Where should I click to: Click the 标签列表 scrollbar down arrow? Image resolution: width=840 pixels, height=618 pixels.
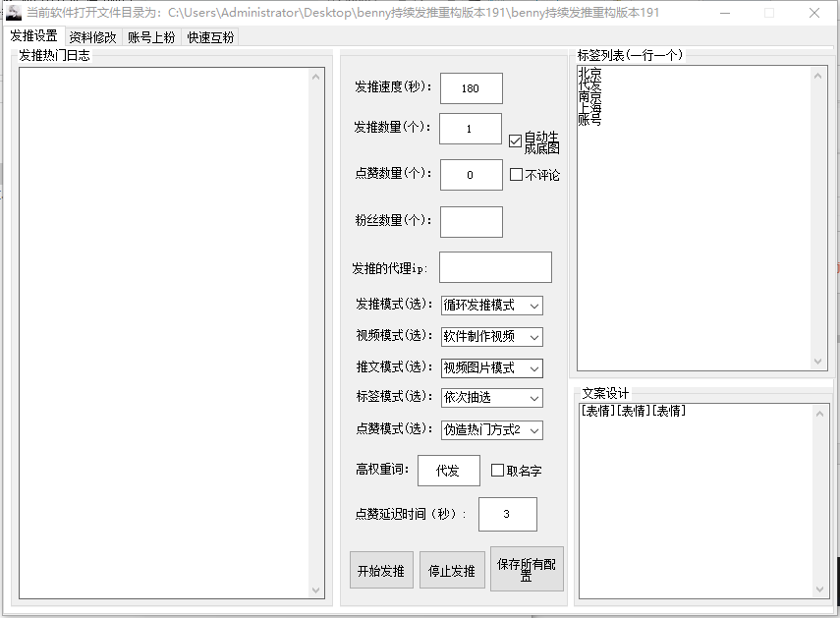(817, 359)
